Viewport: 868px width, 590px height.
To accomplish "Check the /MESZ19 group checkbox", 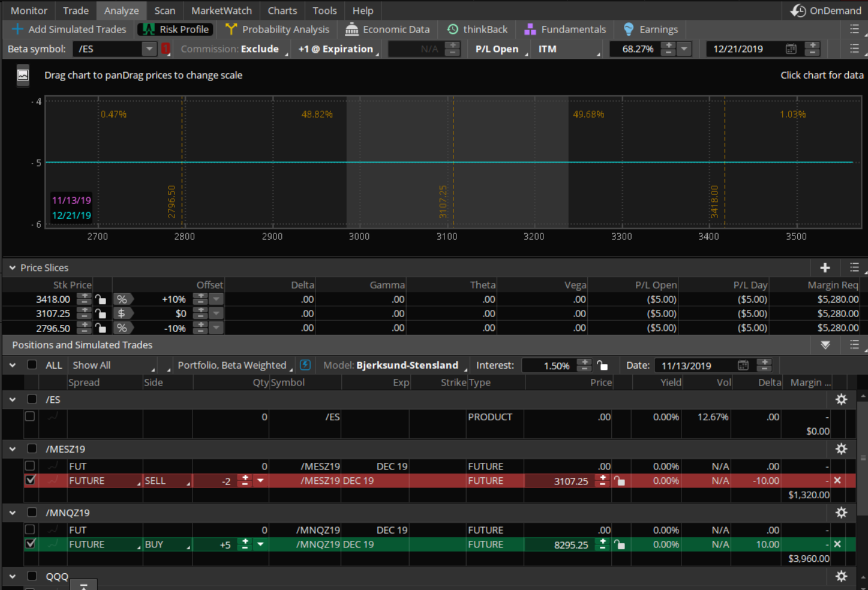I will (32, 449).
